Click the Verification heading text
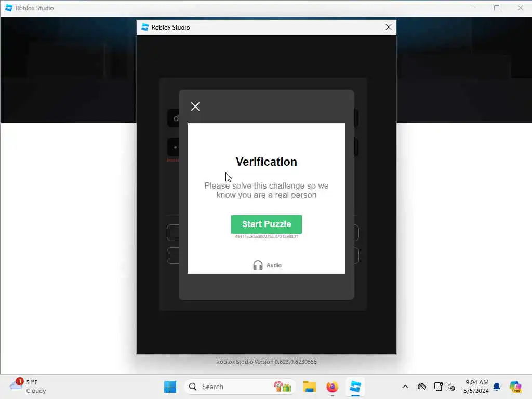Image resolution: width=532 pixels, height=399 pixels. pos(267,162)
